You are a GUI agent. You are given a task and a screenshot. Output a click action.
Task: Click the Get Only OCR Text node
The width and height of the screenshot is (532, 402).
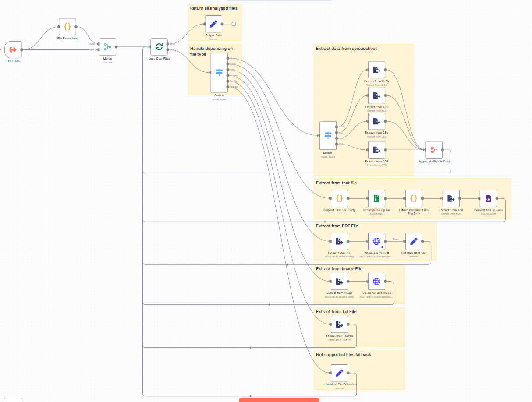pos(413,241)
